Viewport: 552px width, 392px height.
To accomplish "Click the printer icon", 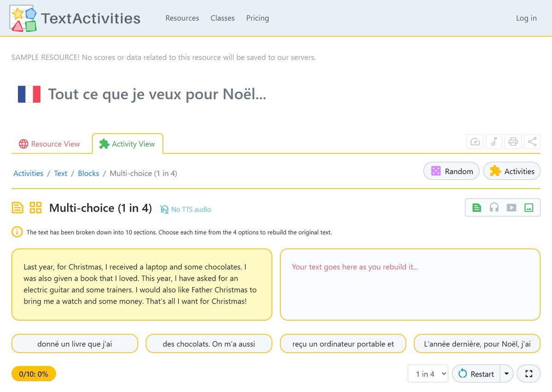I will click(513, 142).
